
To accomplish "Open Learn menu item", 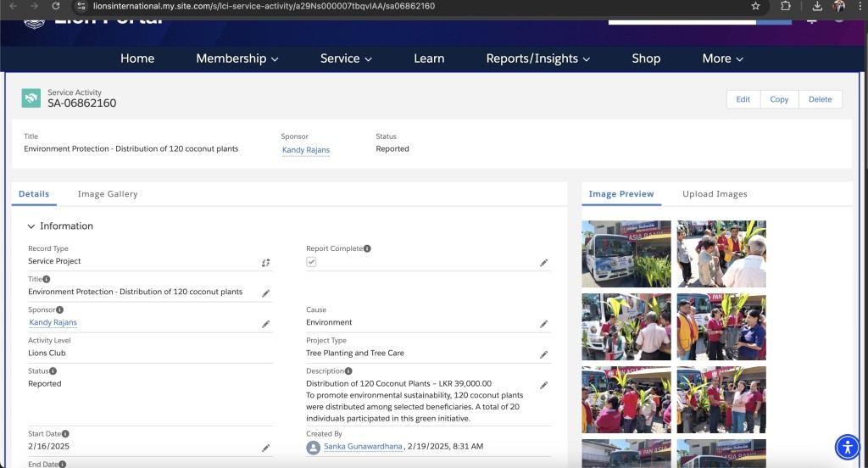I will 429,58.
